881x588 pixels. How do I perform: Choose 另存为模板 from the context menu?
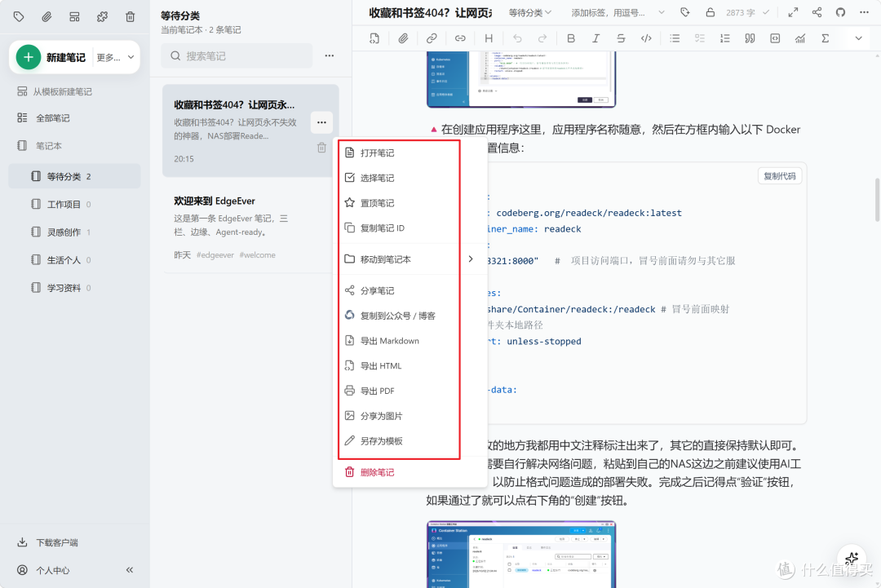click(x=410, y=441)
